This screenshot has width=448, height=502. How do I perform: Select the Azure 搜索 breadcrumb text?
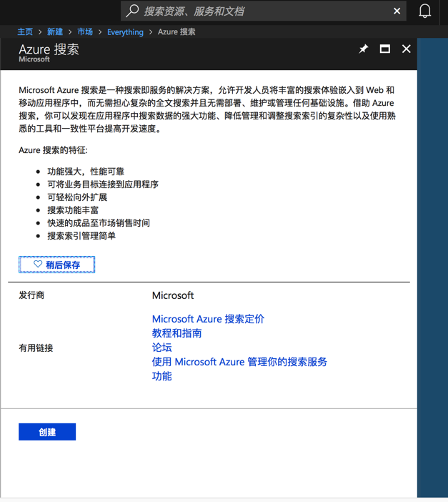coord(176,31)
